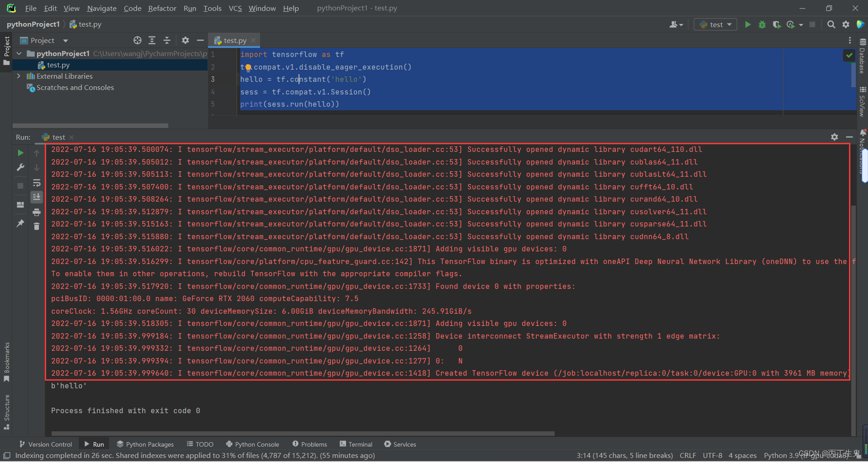
Task: Select opened file locate icon in Project panel
Action: 138,40
